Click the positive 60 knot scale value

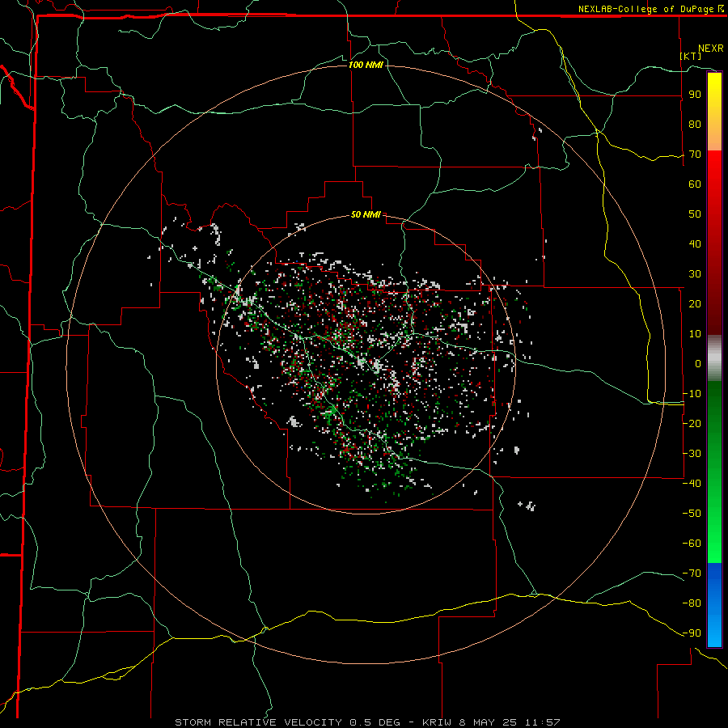coord(695,184)
